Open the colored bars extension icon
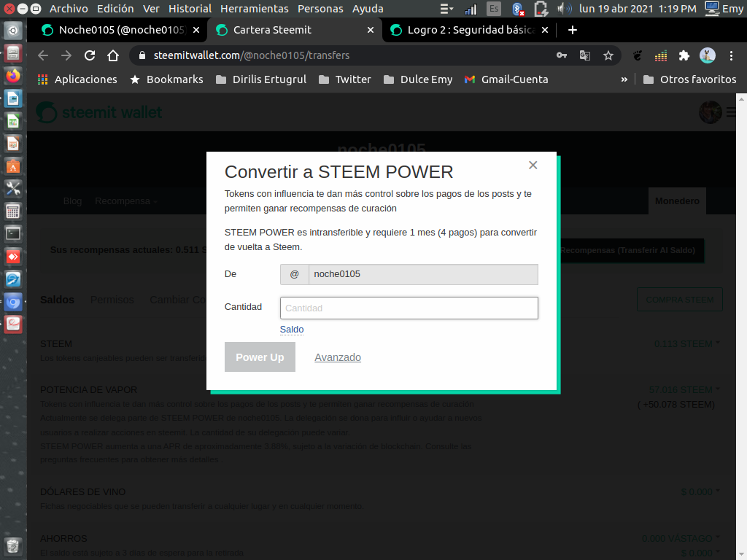 661,56
